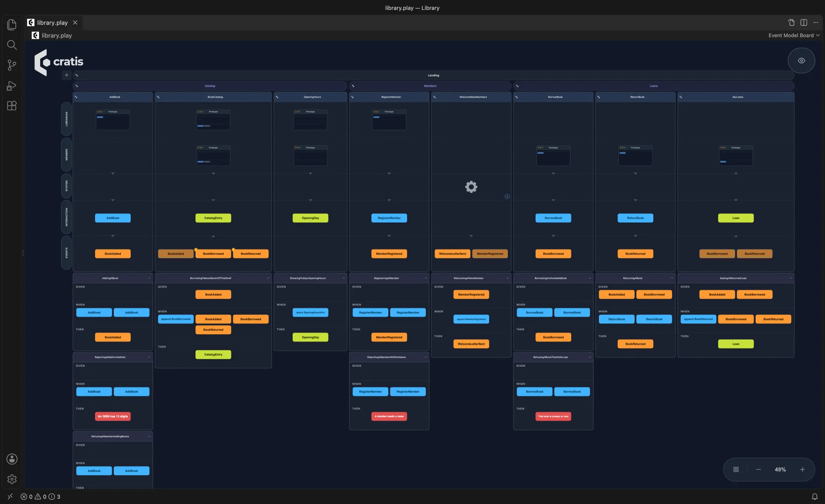Toggle the eye preview button
Screen dimensions: 825x504
[x=801, y=60]
